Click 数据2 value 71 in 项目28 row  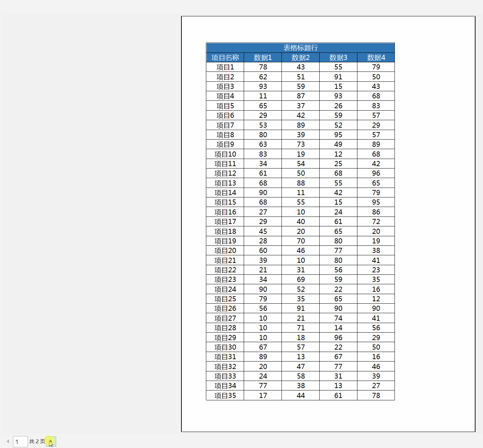point(301,328)
